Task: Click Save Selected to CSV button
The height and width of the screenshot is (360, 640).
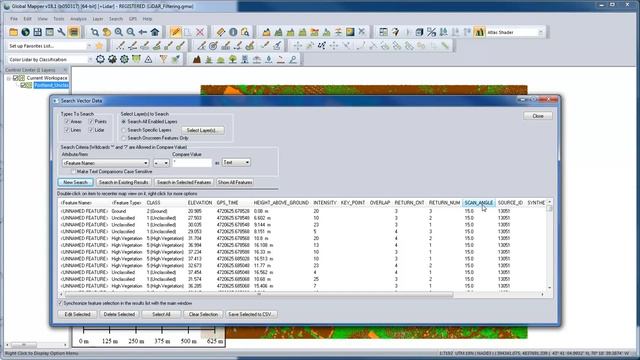Action: 251,314
